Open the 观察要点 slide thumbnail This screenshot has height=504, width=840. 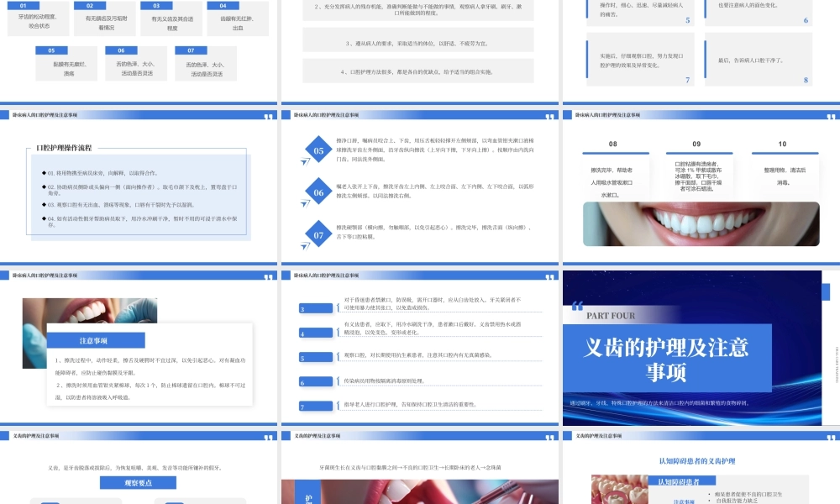(139, 468)
